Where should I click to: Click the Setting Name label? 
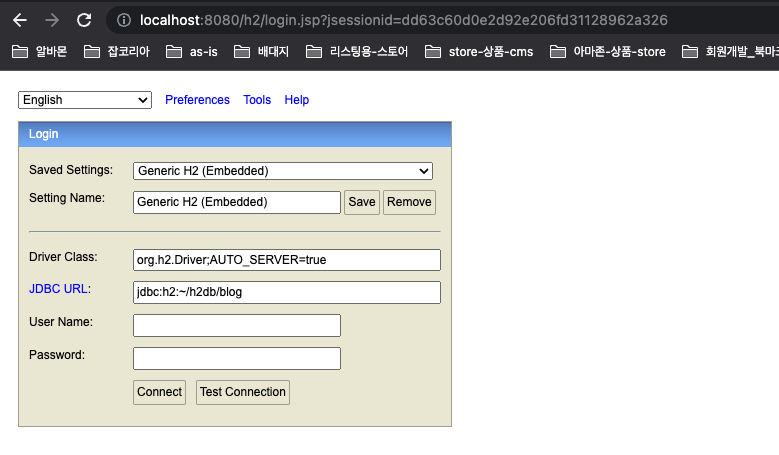pyautogui.click(x=67, y=198)
